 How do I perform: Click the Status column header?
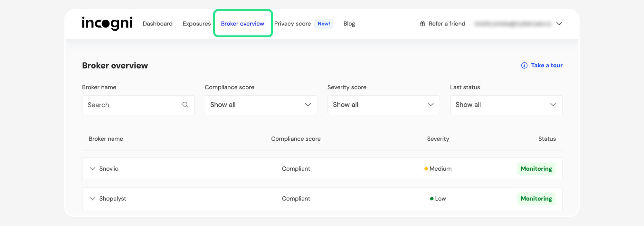pos(547,139)
